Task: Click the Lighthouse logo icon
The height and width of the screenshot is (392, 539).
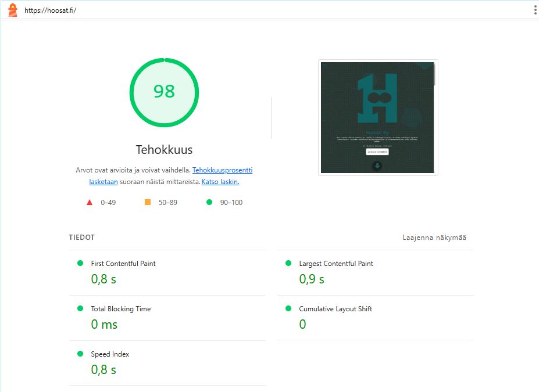Action: click(12, 10)
